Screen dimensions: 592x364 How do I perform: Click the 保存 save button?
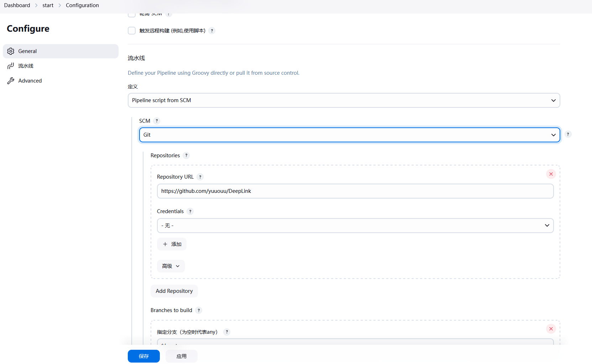tap(143, 356)
